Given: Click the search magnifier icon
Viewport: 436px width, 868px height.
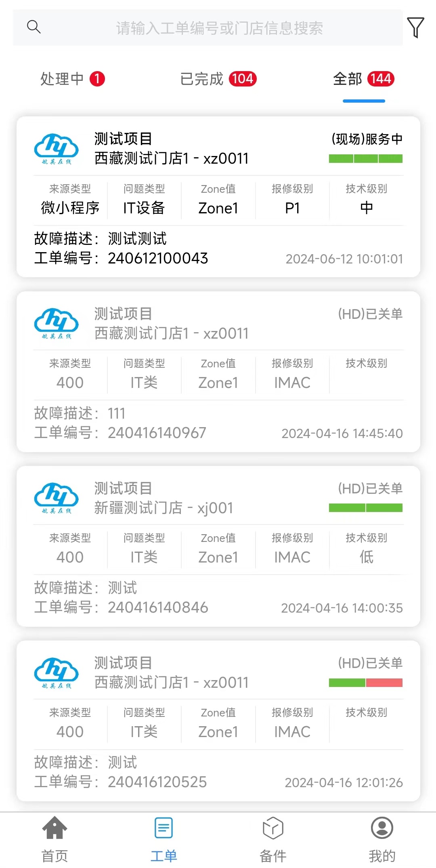Looking at the screenshot, I should [x=34, y=27].
